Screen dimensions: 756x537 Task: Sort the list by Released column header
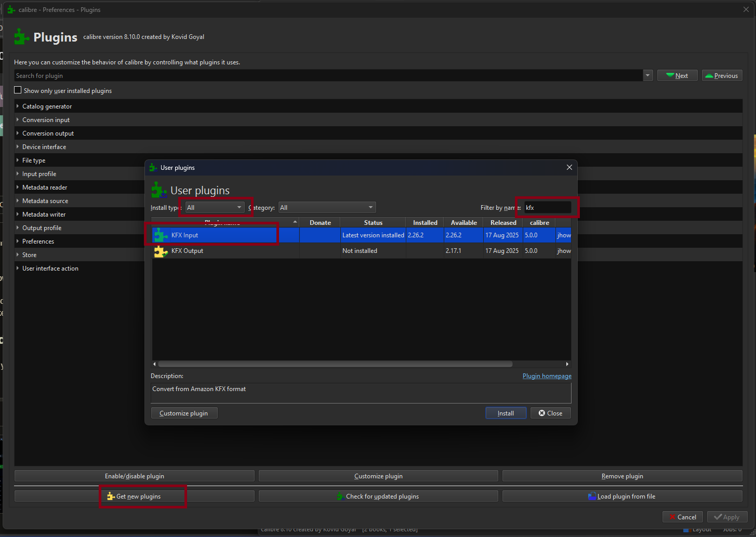click(503, 223)
